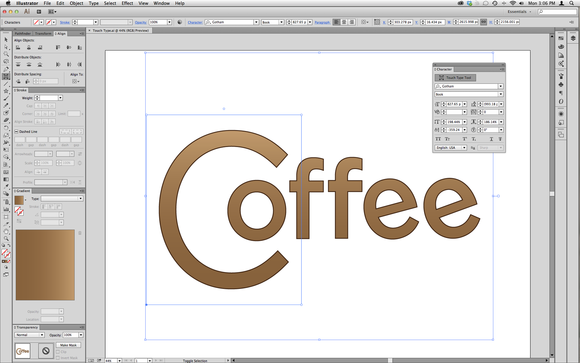Click the Superscript icon in Character panel
The height and width of the screenshot is (363, 580).
pyautogui.click(x=465, y=139)
